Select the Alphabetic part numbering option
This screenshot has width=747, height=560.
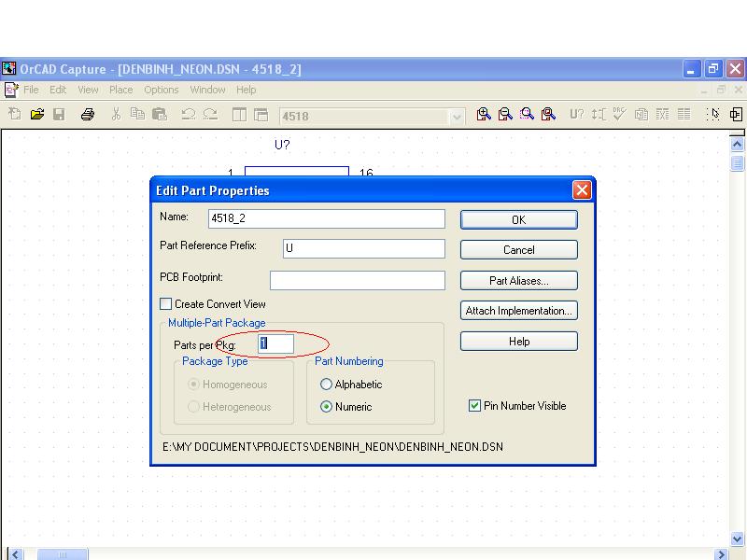tap(326, 385)
